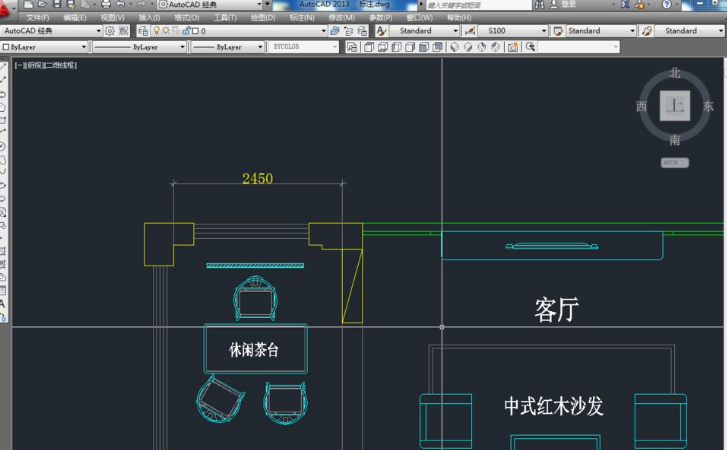Click the help question mark icon
The height and width of the screenshot is (450, 727).
667,5
